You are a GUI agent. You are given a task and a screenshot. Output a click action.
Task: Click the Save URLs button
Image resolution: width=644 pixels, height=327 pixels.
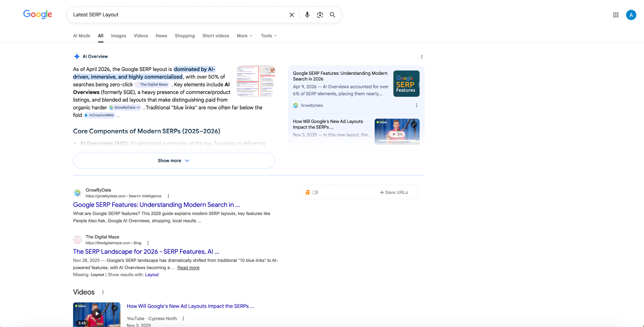tap(394, 192)
